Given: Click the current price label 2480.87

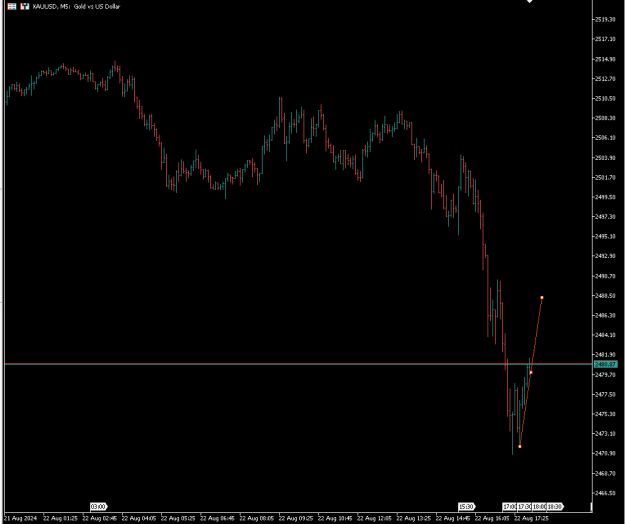Looking at the screenshot, I should [x=605, y=364].
